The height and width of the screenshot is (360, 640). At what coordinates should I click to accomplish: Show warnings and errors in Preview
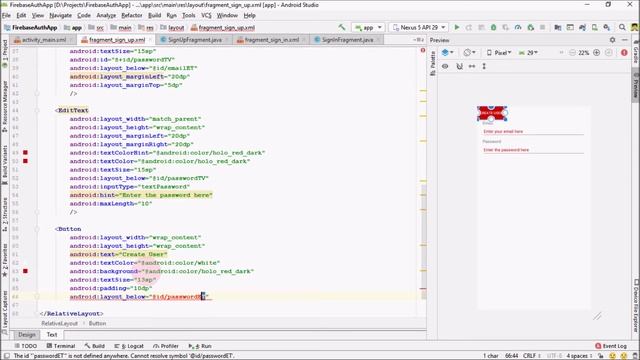click(624, 53)
